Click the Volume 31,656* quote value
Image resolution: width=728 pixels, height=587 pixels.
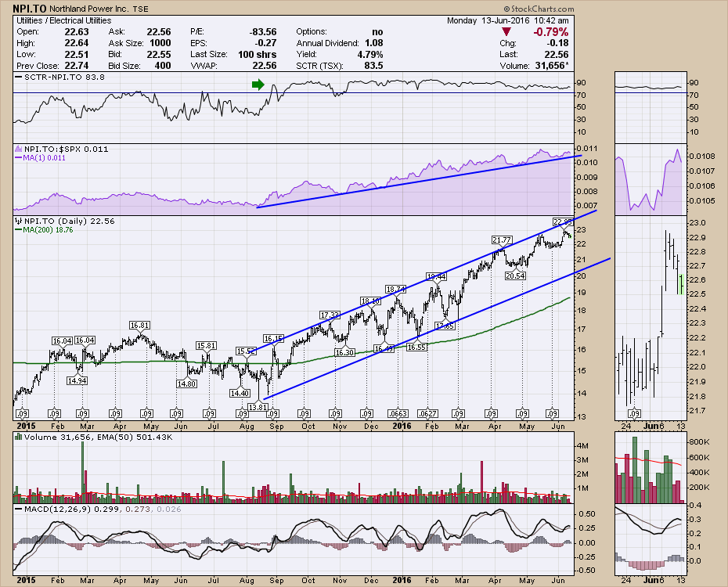pos(552,66)
